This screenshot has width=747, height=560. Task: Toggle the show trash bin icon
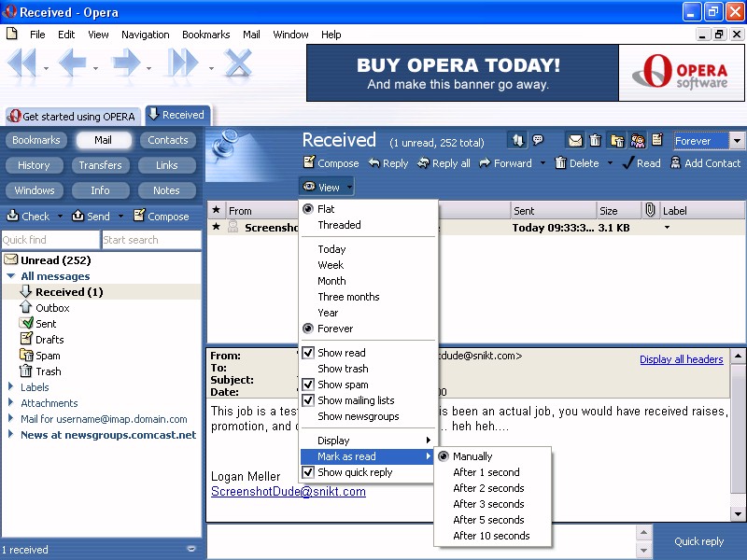[595, 141]
